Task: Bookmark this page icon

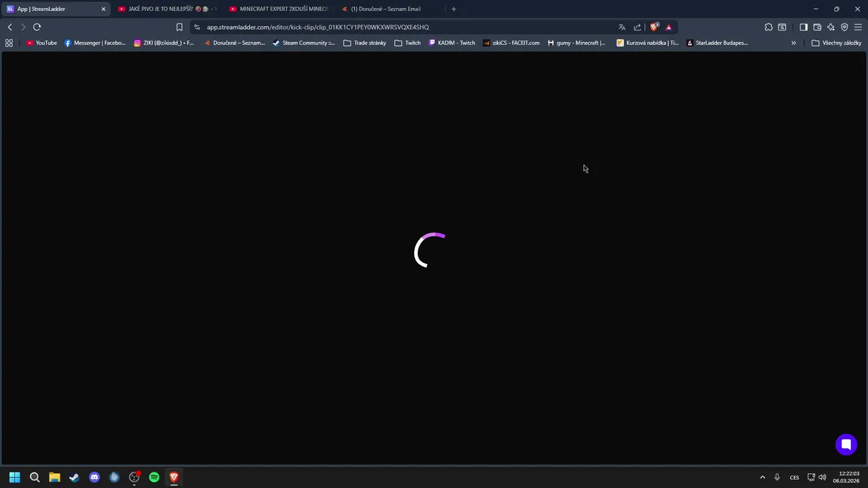Action: pyautogui.click(x=179, y=27)
